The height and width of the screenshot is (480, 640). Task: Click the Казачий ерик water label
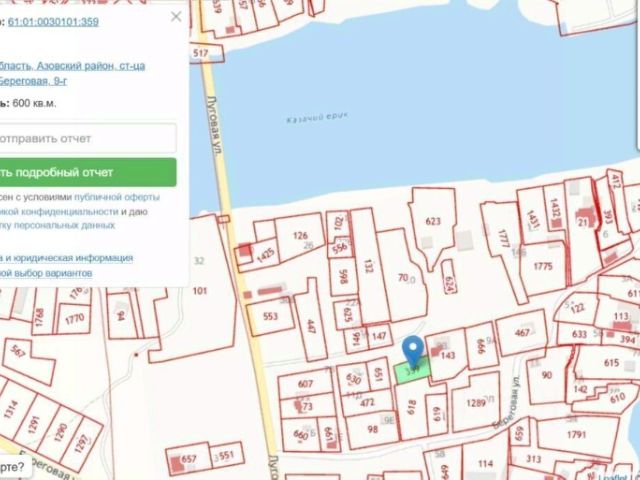tap(317, 118)
